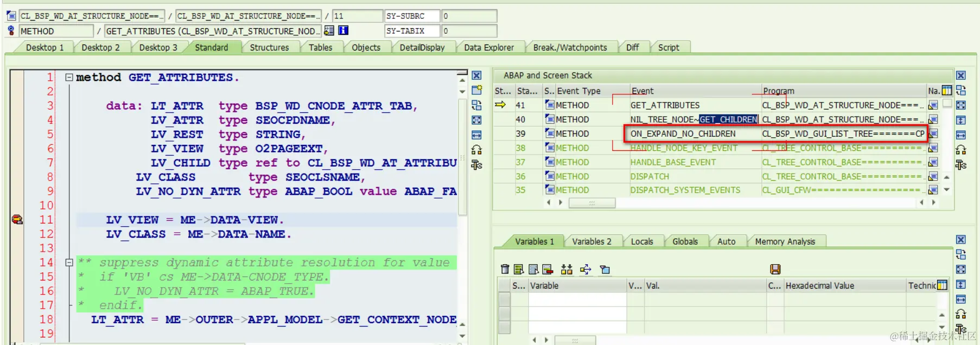The width and height of the screenshot is (980, 345).
Task: Open the Diff tab
Action: (632, 47)
